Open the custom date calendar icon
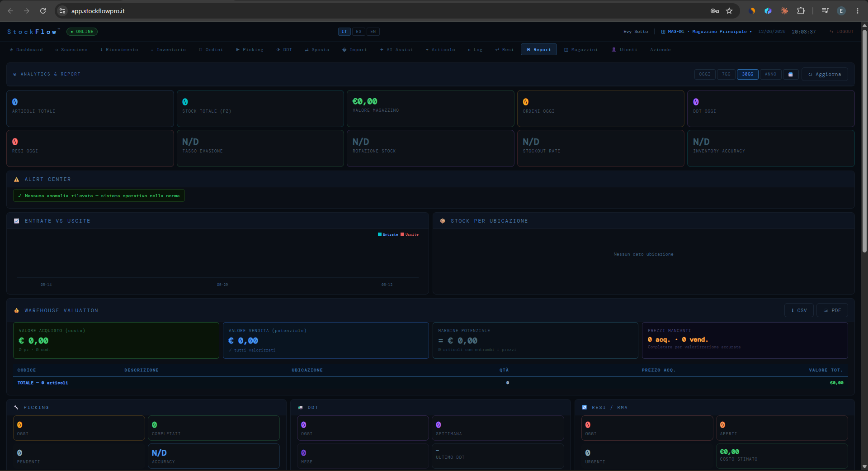 pos(791,74)
